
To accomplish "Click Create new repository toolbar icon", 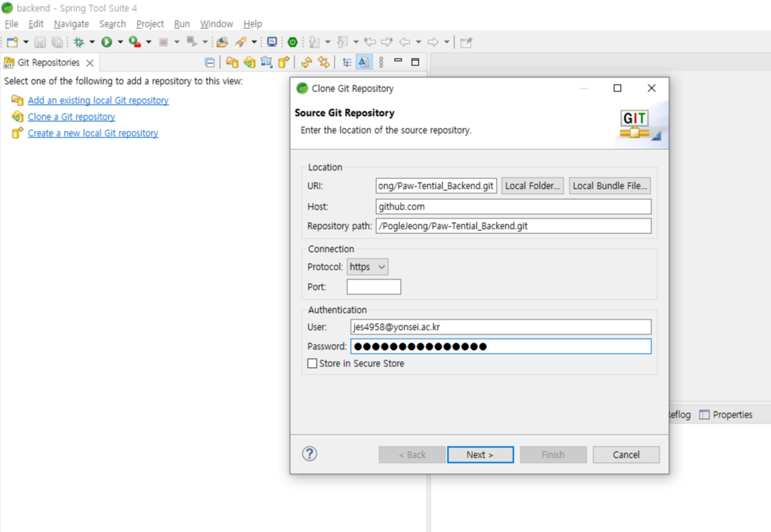I will (284, 62).
